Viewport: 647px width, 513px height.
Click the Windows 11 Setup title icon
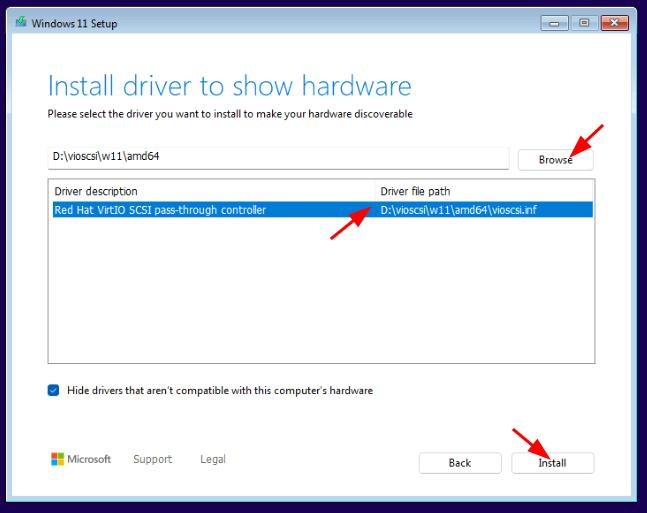pos(21,22)
